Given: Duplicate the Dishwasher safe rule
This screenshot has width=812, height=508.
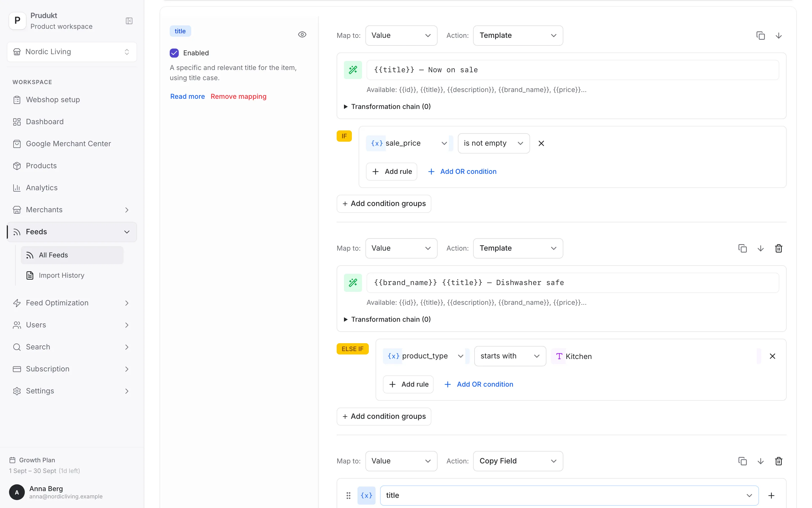Looking at the screenshot, I should coord(742,248).
